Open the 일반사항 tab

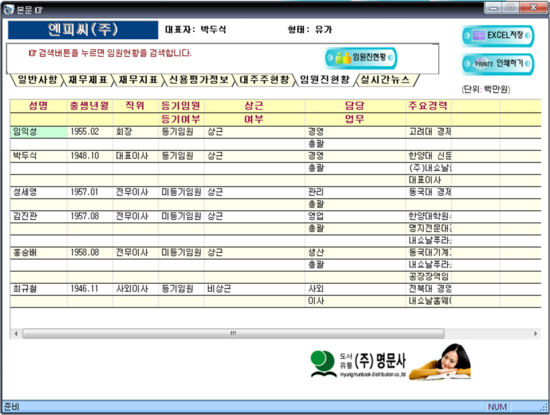[x=38, y=80]
